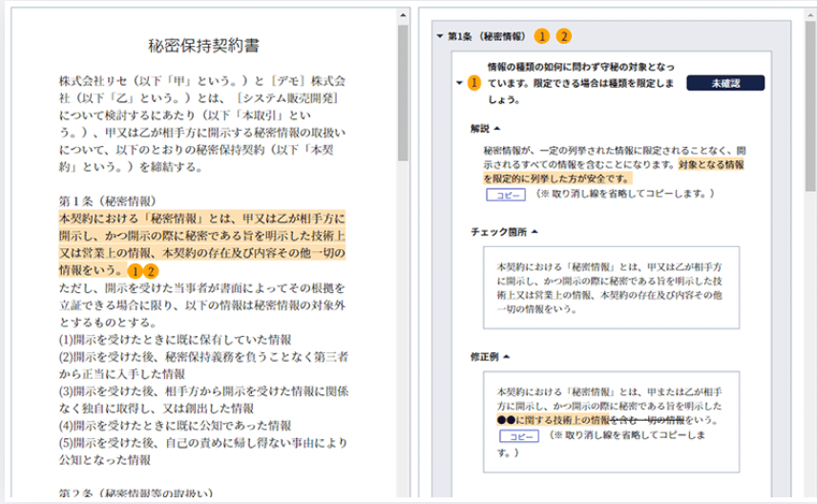The width and height of the screenshot is (817, 504).
Task: Collapse the 解説 section
Action: (497, 127)
